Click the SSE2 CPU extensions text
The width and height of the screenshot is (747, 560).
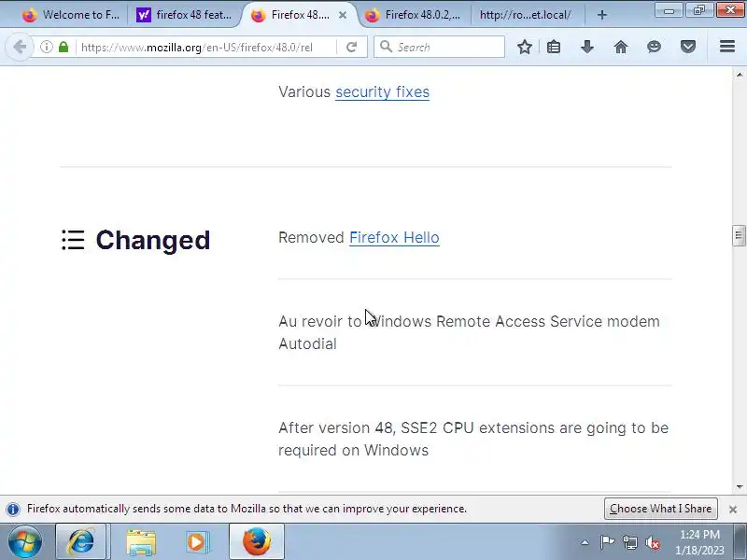click(x=473, y=439)
